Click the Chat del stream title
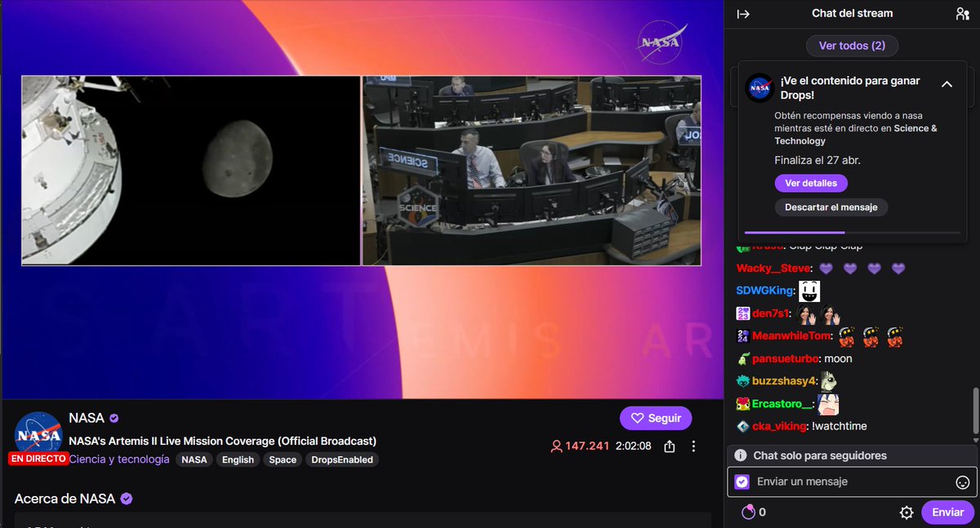The width and height of the screenshot is (980, 528). [x=853, y=13]
